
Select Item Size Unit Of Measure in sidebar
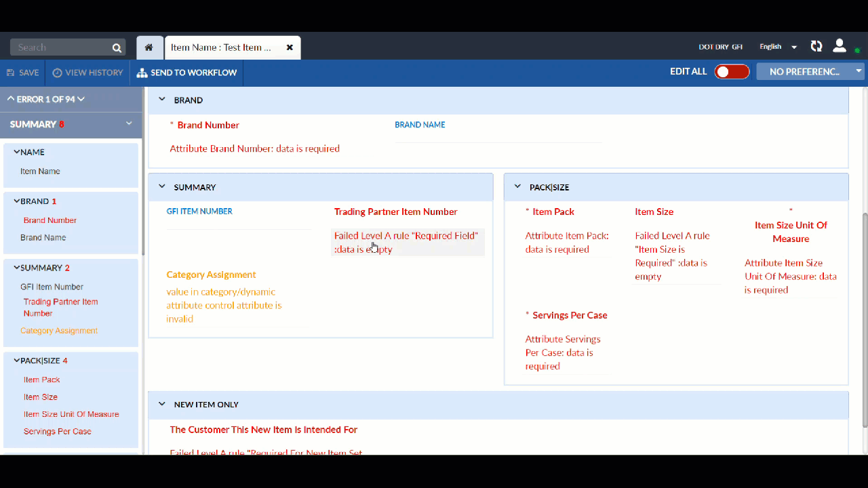pos(71,414)
